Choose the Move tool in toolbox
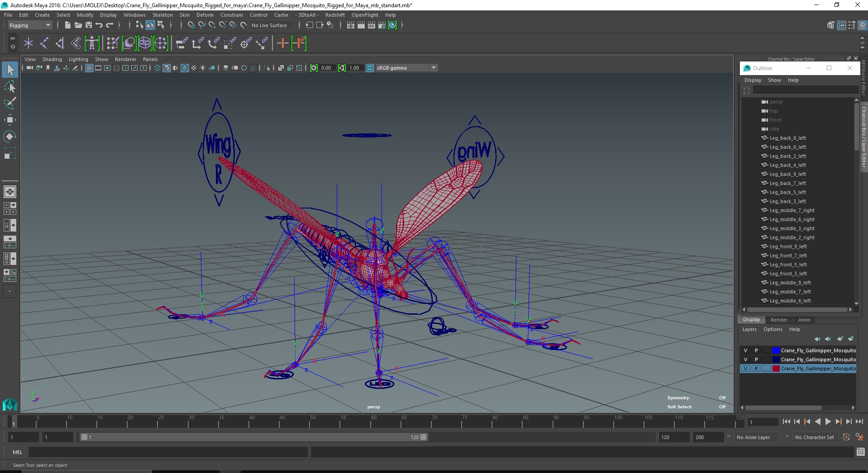Screen dimensions: 868x473 click(x=10, y=120)
